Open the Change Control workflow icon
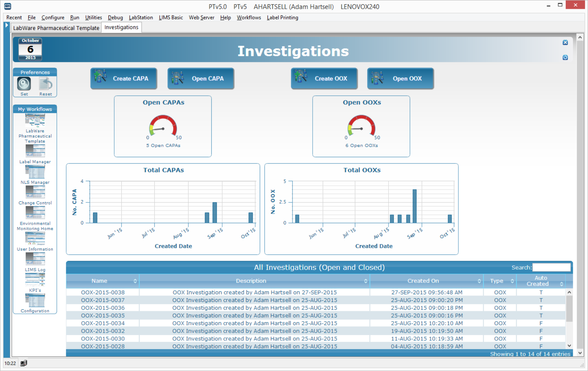The image size is (588, 371). (x=35, y=192)
